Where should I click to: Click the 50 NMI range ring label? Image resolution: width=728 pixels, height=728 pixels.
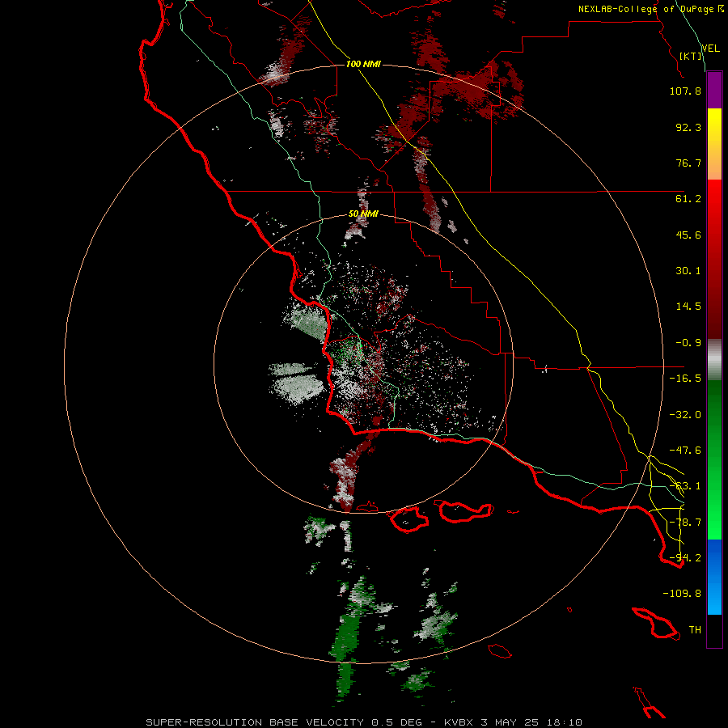tap(363, 214)
